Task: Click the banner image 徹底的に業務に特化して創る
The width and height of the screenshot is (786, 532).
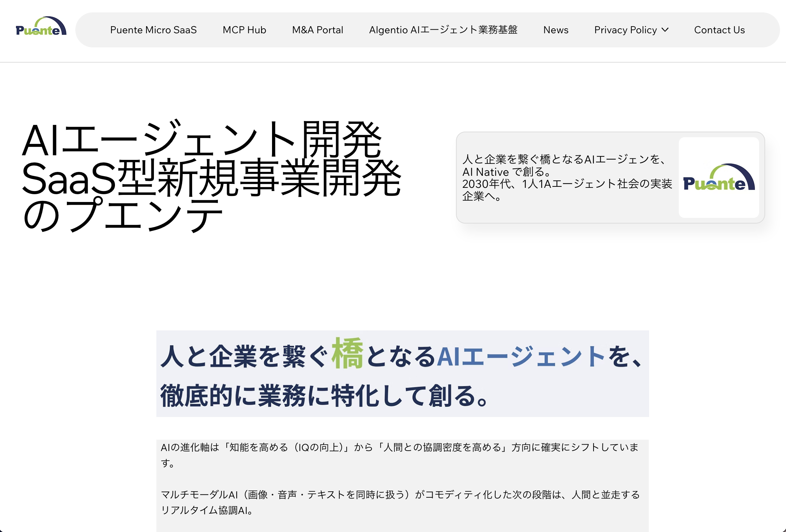Action: (403, 374)
